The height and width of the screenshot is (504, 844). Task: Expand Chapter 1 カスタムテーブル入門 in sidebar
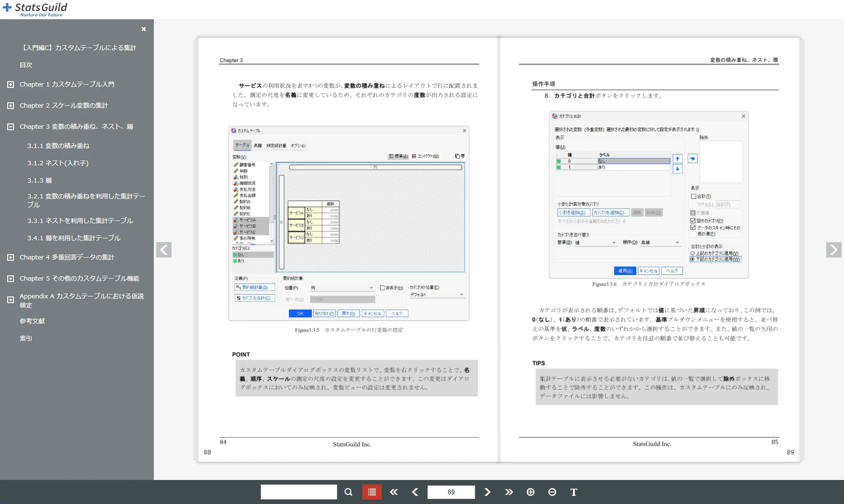click(11, 84)
